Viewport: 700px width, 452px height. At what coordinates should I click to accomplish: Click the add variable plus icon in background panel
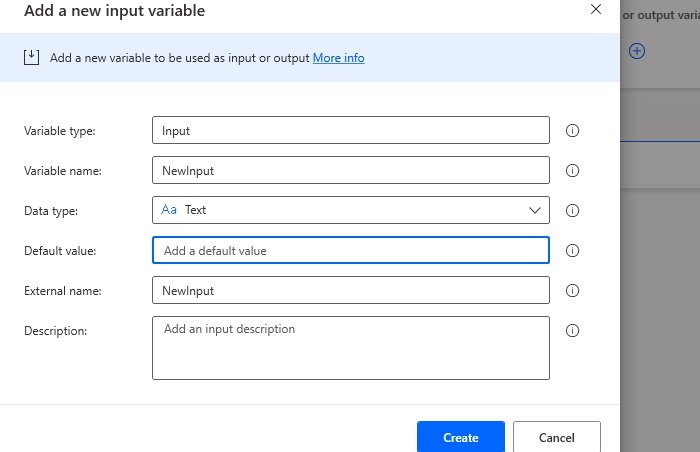coord(637,51)
